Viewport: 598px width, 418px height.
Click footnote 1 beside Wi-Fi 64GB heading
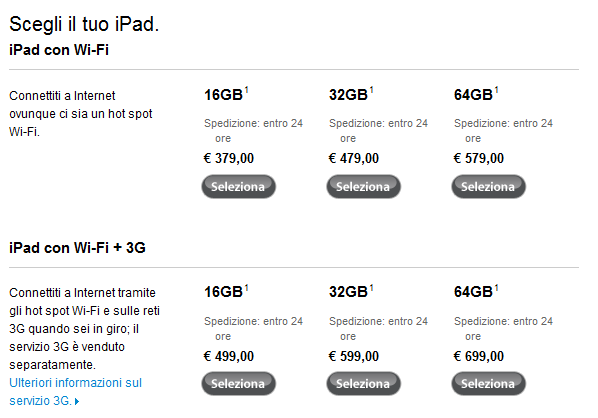[497, 90]
